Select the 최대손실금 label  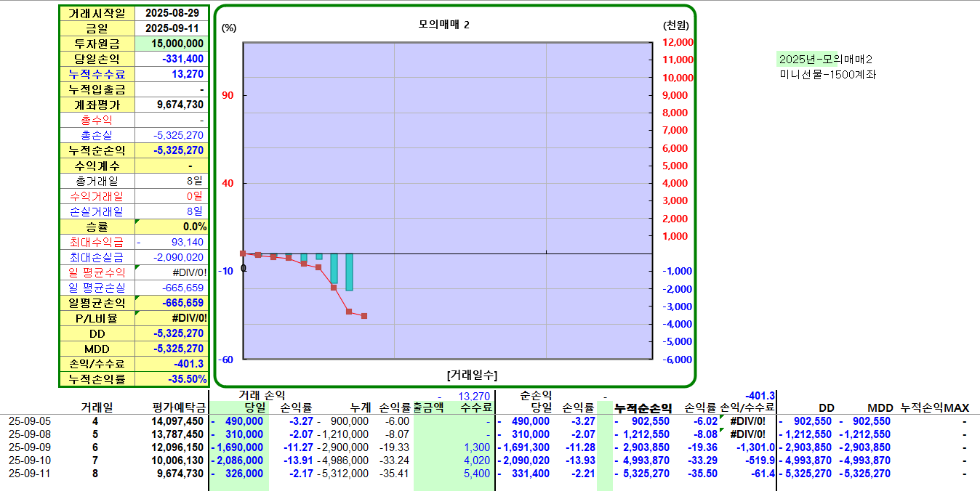(97, 257)
